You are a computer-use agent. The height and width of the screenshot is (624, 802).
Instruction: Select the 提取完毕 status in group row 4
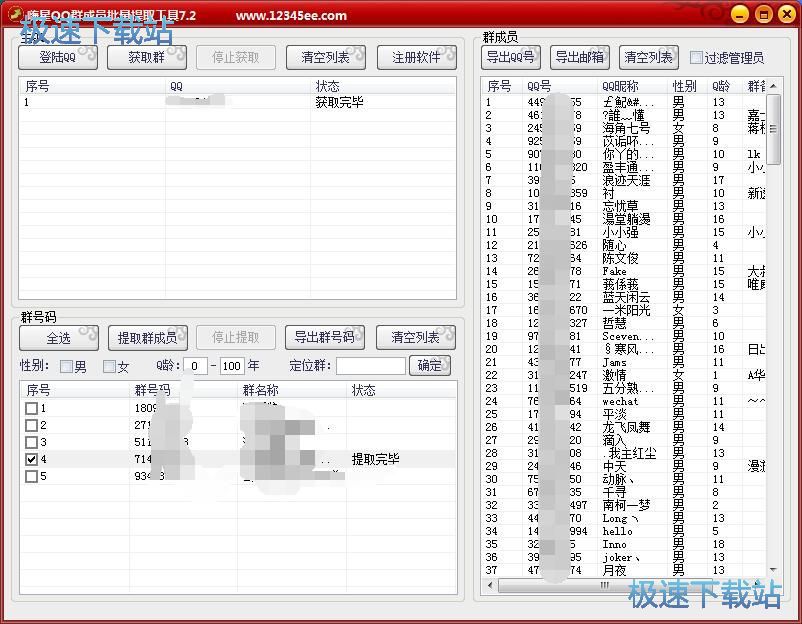375,459
